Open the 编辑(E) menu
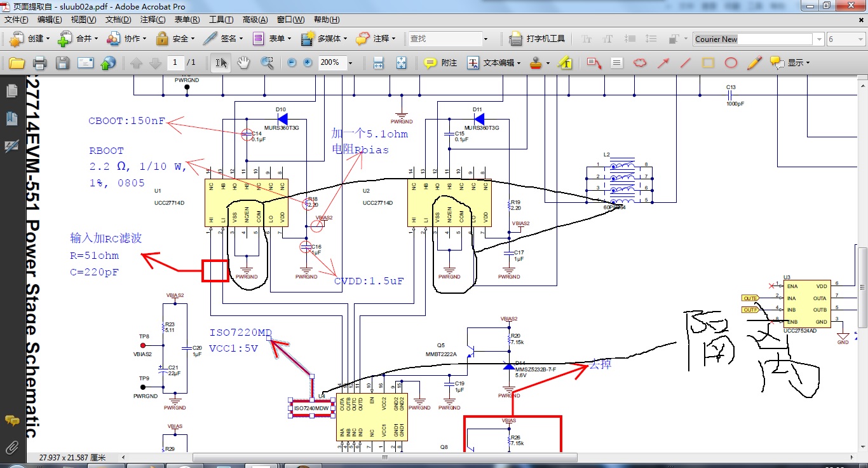 pos(50,20)
